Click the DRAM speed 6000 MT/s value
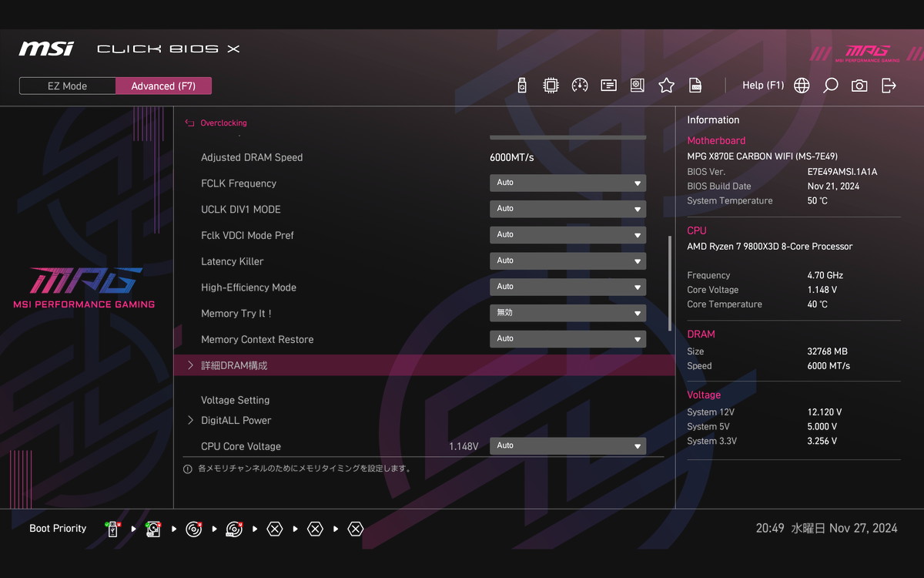This screenshot has height=578, width=924. [x=829, y=366]
